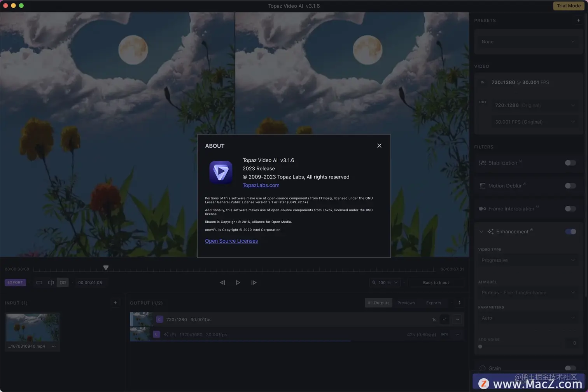Viewport: 588px width, 392px height.
Task: Switch to the Exports tab
Action: click(434, 303)
